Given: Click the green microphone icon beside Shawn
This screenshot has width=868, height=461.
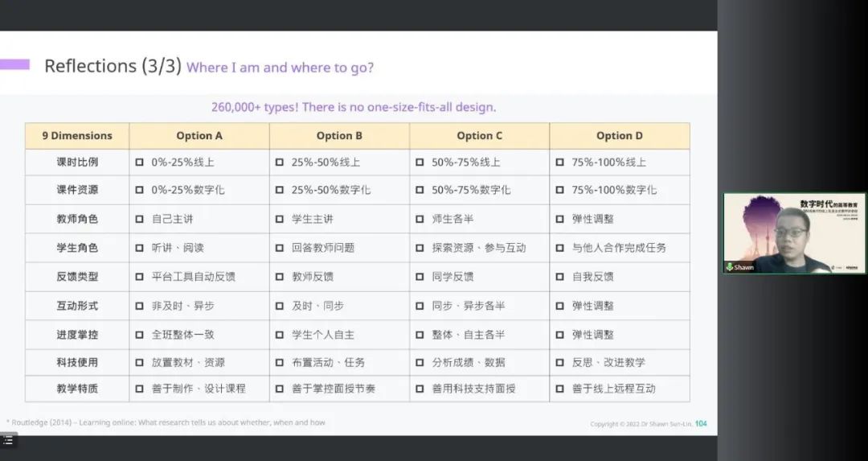Looking at the screenshot, I should coord(730,267).
